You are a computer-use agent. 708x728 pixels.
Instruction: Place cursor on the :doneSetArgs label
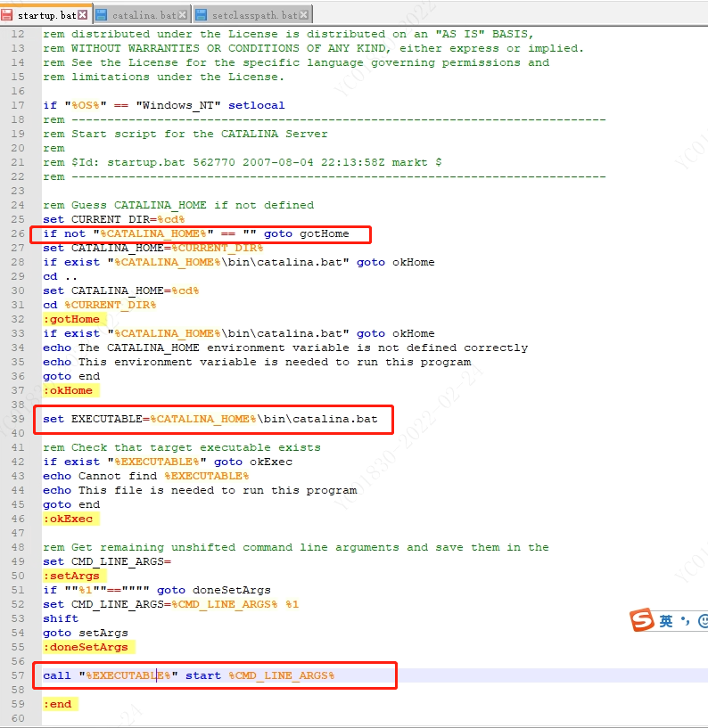[x=86, y=647]
